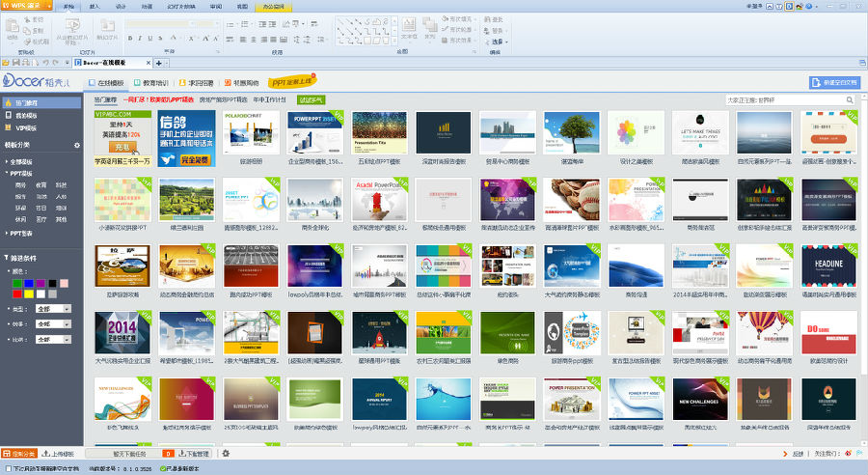Viewport: 868px width, 475px height.
Task: Click the orange category button at bottom left
Action: tap(19, 454)
